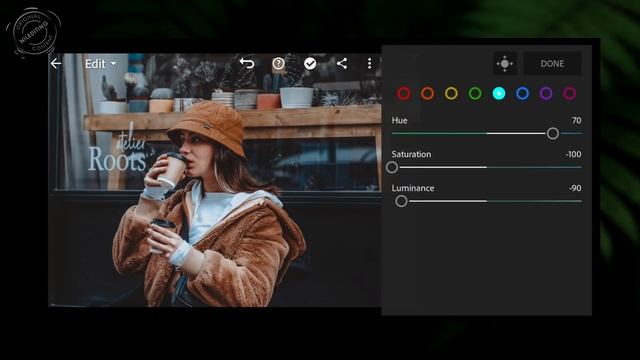
Task: Select the orange color channel
Action: 427,93
